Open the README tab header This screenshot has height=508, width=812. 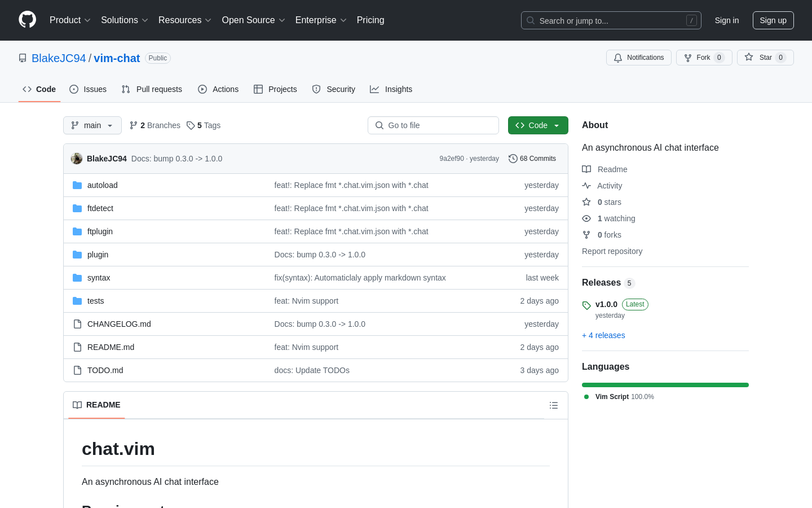point(96,405)
